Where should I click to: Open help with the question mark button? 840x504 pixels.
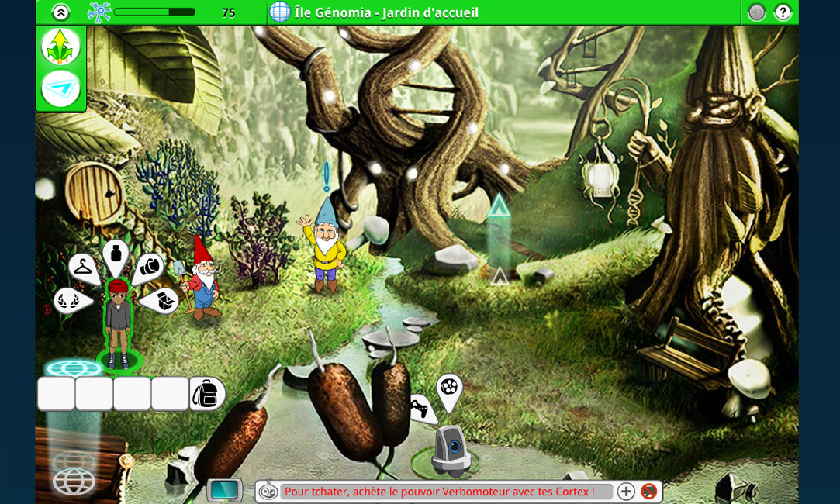[x=783, y=12]
